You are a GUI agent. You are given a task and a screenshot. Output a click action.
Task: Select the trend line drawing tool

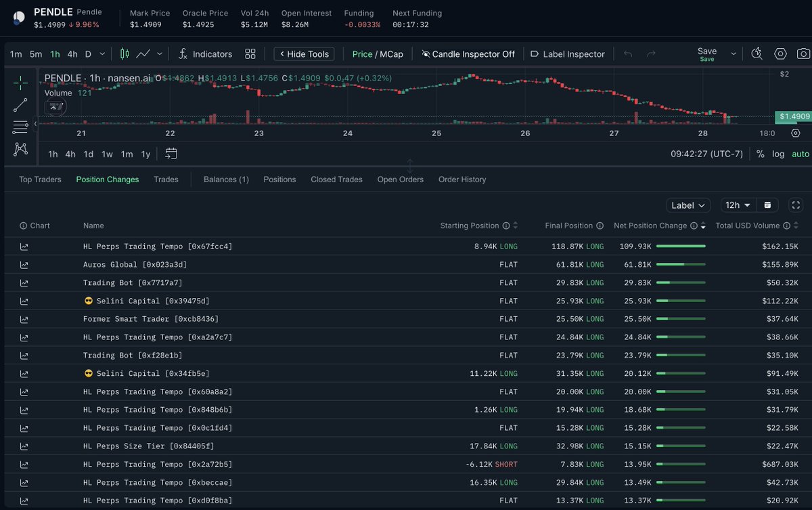(20, 104)
